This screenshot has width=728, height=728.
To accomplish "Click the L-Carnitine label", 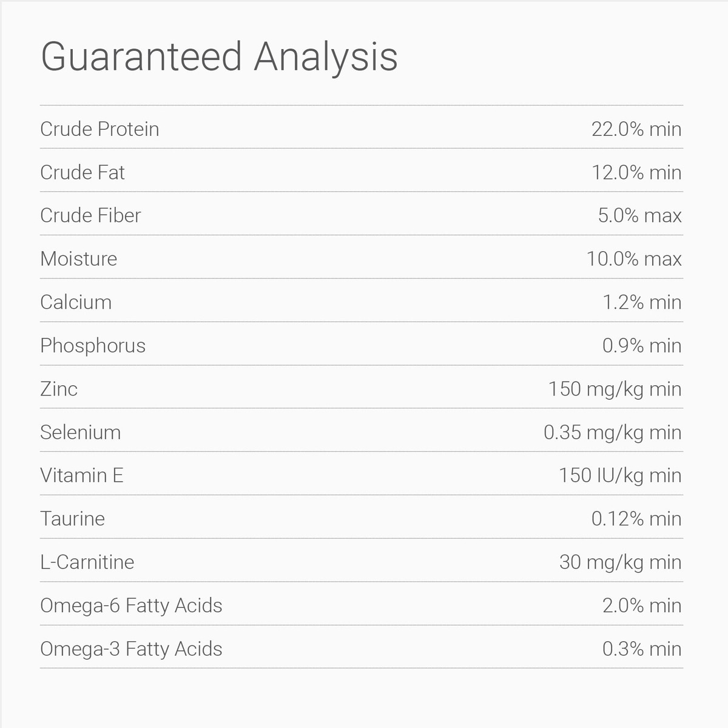I will click(87, 562).
